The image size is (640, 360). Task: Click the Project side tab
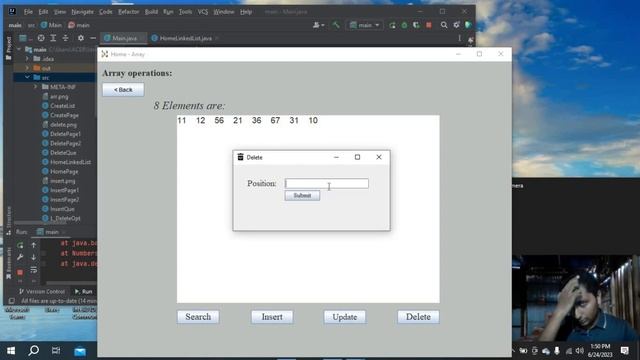point(9,48)
